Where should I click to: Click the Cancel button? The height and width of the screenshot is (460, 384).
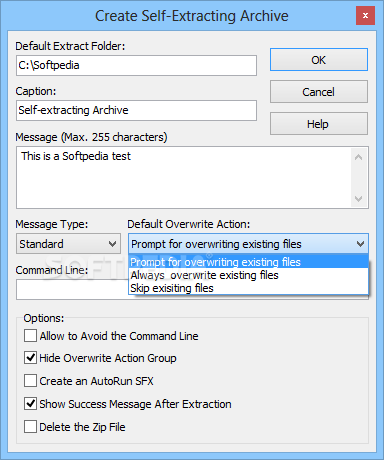pos(319,92)
